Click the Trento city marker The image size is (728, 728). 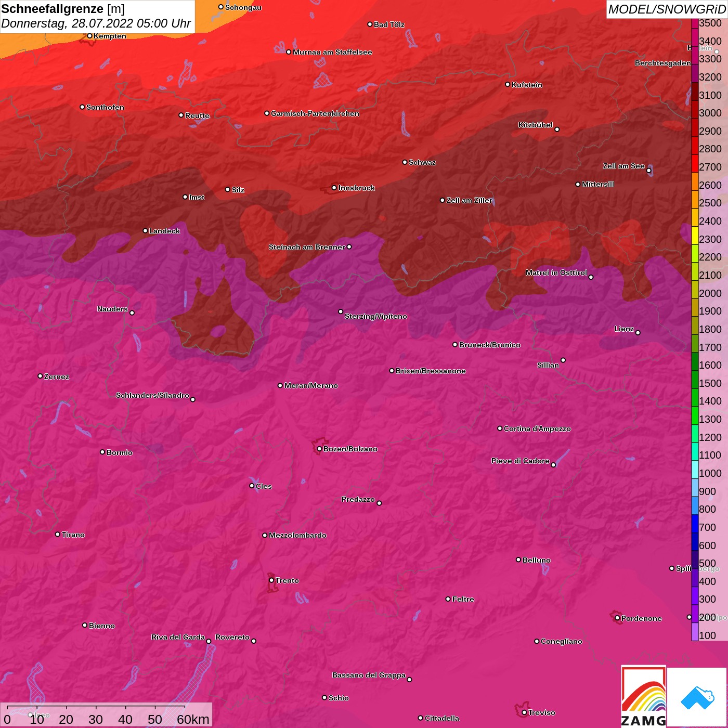(271, 580)
